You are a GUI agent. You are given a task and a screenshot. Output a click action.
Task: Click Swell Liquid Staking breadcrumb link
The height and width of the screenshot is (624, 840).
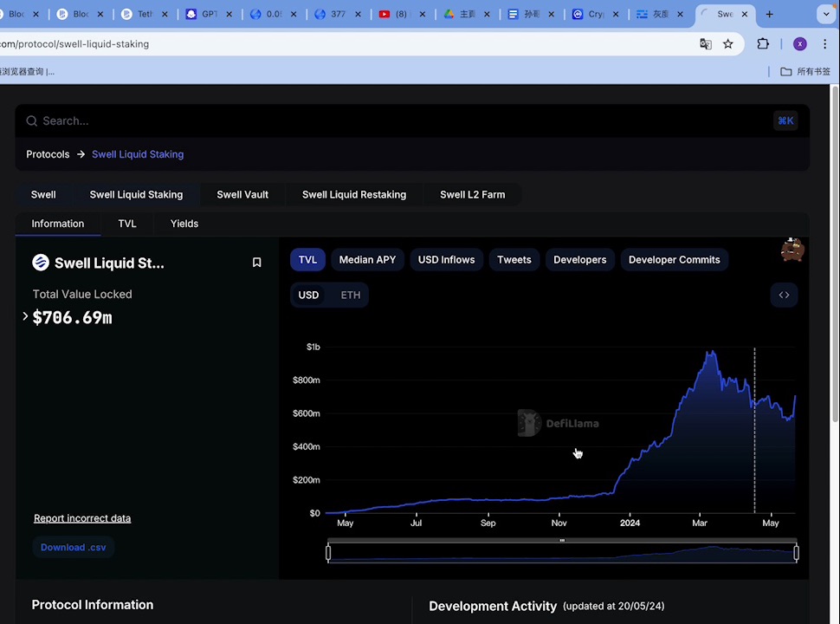click(x=138, y=154)
